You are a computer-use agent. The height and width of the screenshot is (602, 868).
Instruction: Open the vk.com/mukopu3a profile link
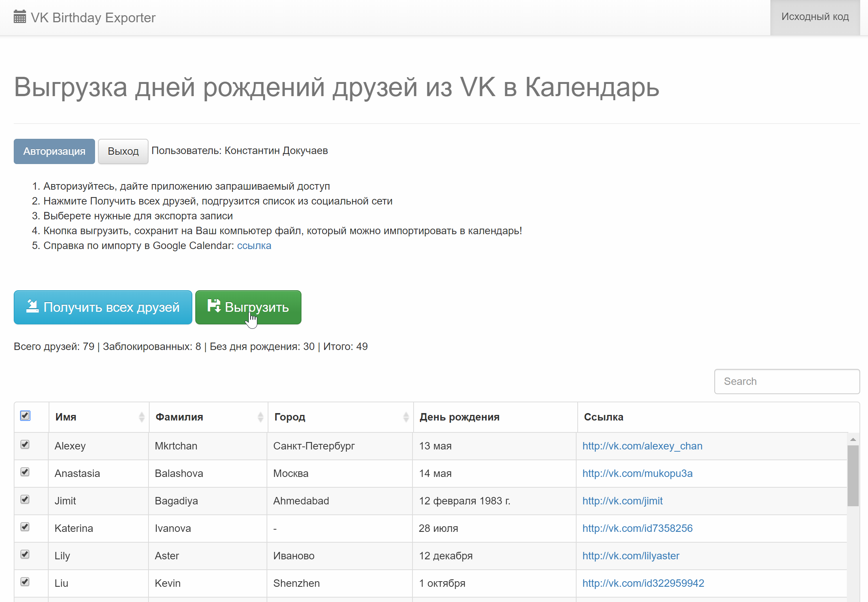pyautogui.click(x=637, y=473)
